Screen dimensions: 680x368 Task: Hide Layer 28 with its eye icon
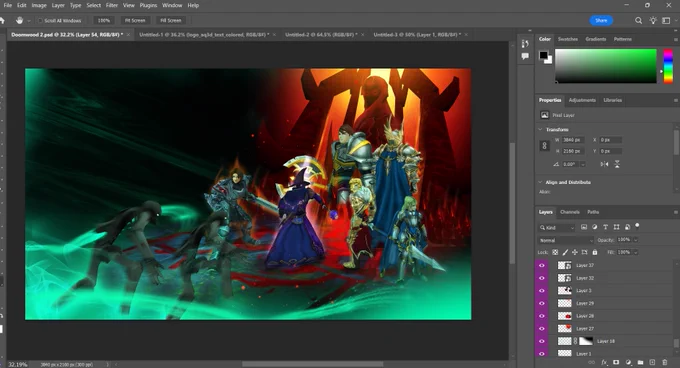point(541,316)
